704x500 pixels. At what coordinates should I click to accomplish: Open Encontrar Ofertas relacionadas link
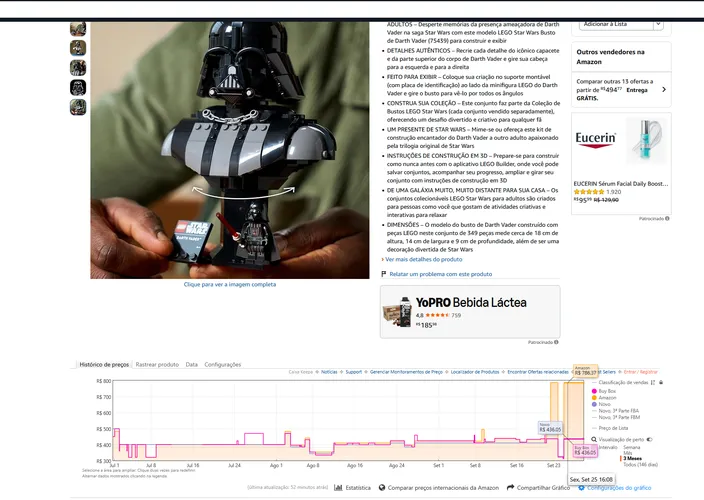click(x=538, y=372)
